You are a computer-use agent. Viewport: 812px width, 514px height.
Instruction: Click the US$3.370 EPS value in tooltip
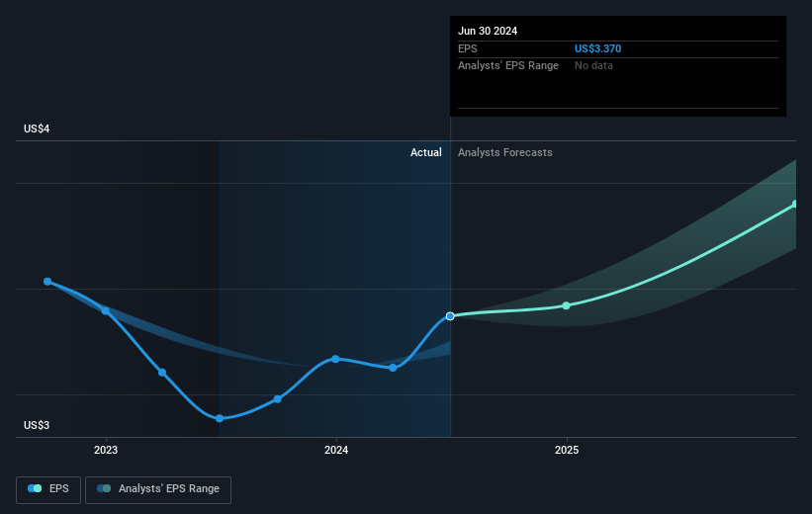point(597,48)
